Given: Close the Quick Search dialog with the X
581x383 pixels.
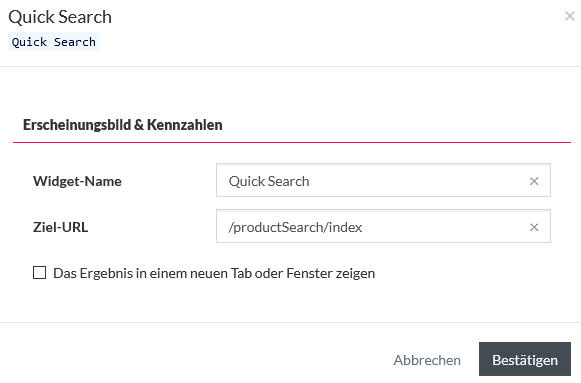Looking at the screenshot, I should pos(569,16).
